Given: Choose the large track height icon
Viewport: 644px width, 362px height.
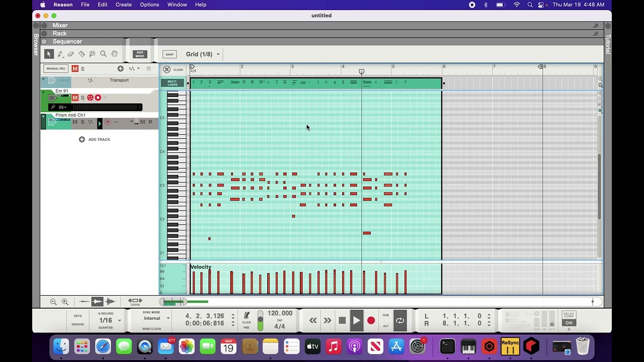Looking at the screenshot, I should click(x=110, y=302).
